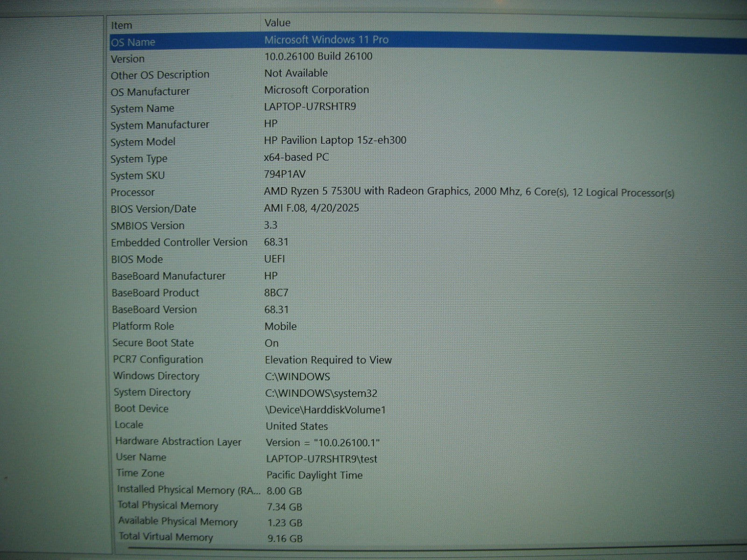
Task: Select the BIOS Mode item label
Action: click(x=137, y=259)
